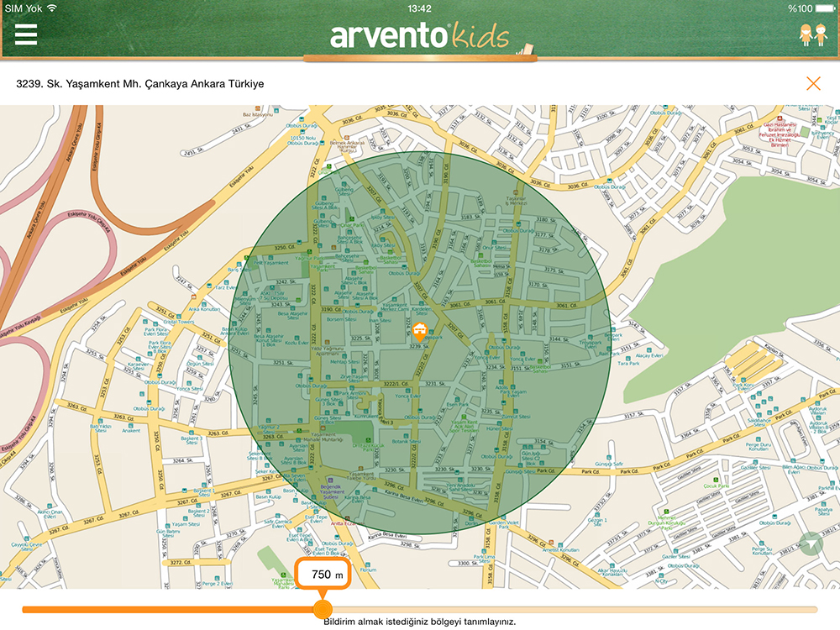Viewport: 840px width, 630px height.
Task: Tap the address text 3239. Sk. Yaşamkent
Action: (140, 84)
